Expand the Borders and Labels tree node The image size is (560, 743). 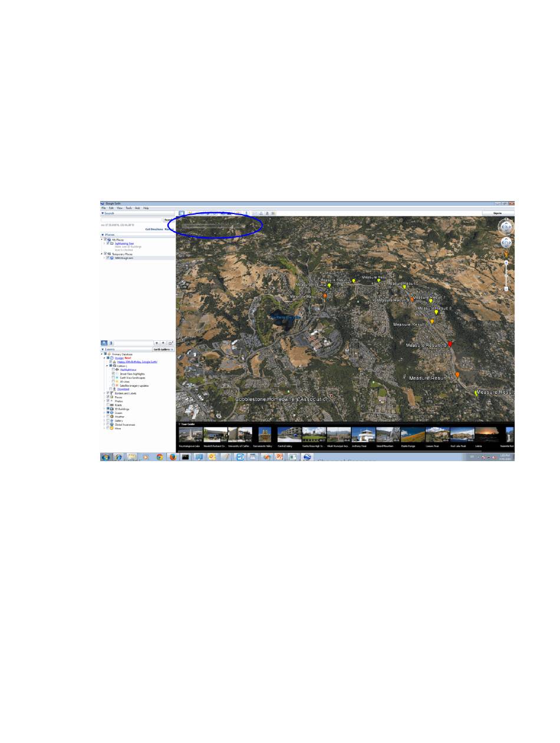(x=104, y=393)
